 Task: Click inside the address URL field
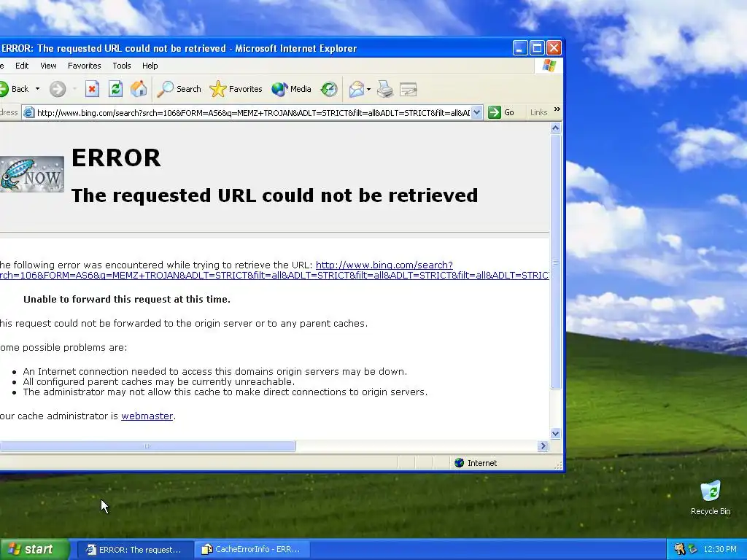click(x=253, y=113)
